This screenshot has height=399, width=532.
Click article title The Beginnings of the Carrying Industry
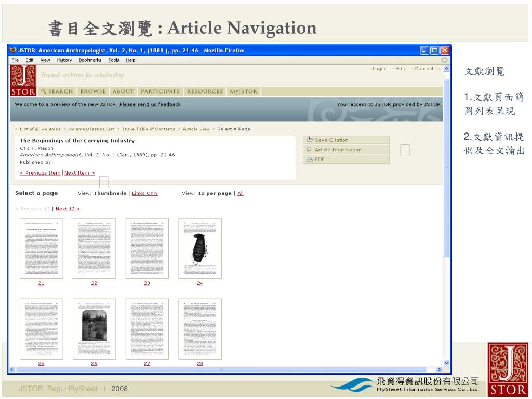(x=77, y=140)
